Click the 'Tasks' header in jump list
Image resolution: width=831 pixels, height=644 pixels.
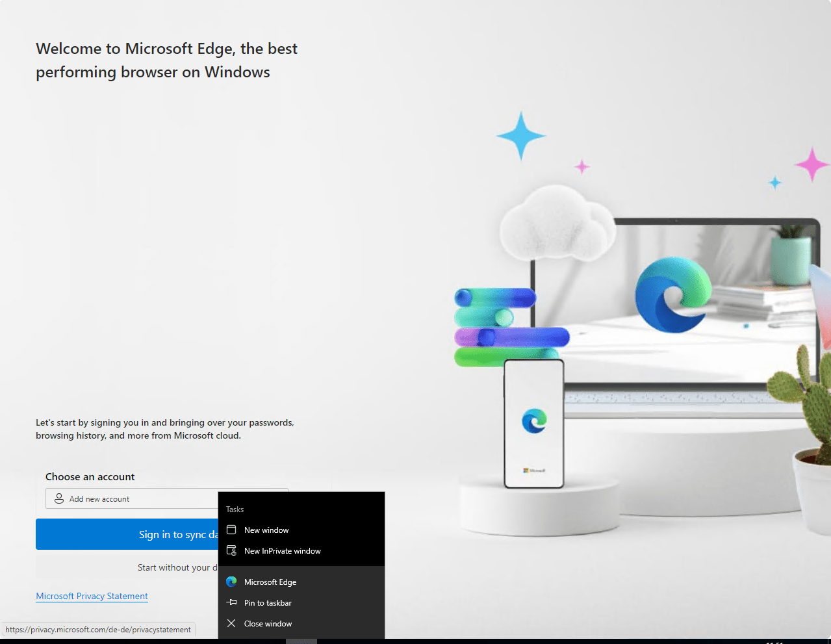235,509
